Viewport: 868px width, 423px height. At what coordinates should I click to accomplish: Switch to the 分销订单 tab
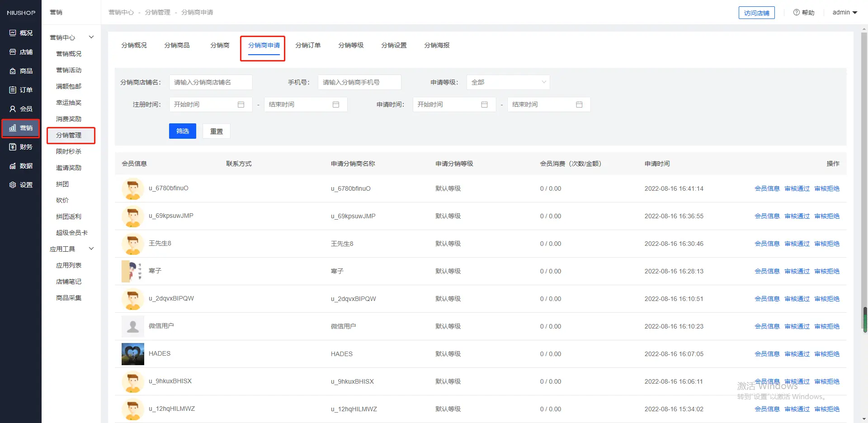click(308, 45)
